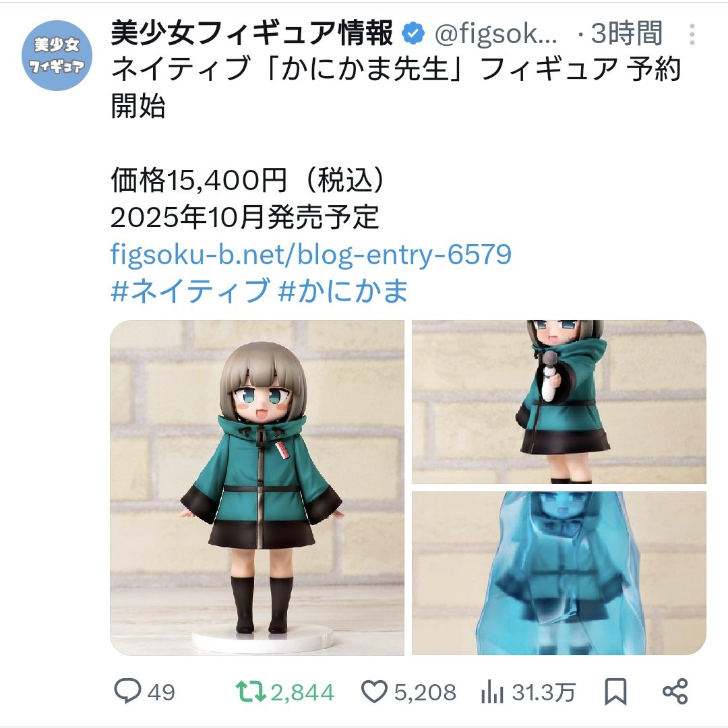Screen dimensions: 728x728
Task: Open large front-view figure photo
Action: [x=257, y=487]
